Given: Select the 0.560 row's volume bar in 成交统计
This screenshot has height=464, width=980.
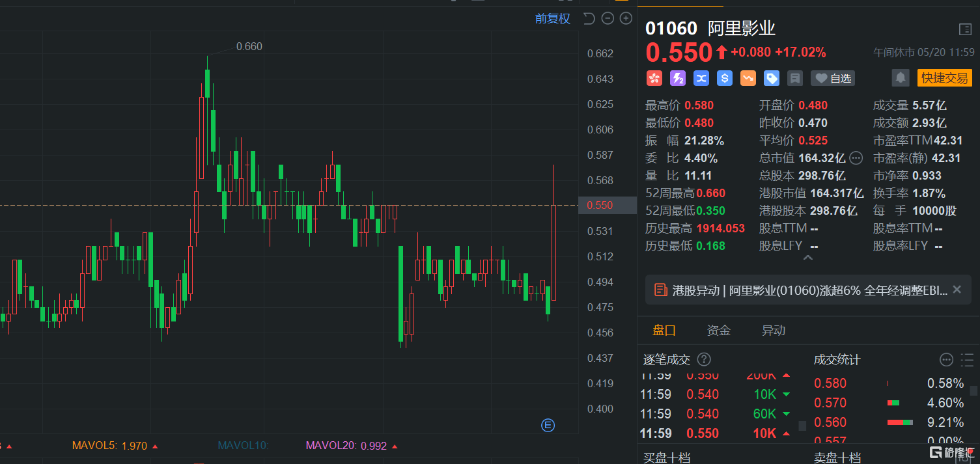Looking at the screenshot, I should [x=900, y=422].
